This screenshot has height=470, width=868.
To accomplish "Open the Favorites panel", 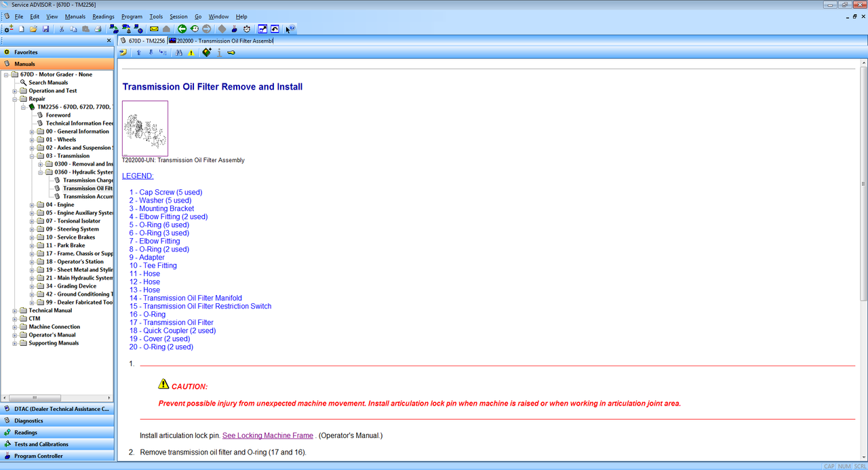I will coord(57,52).
